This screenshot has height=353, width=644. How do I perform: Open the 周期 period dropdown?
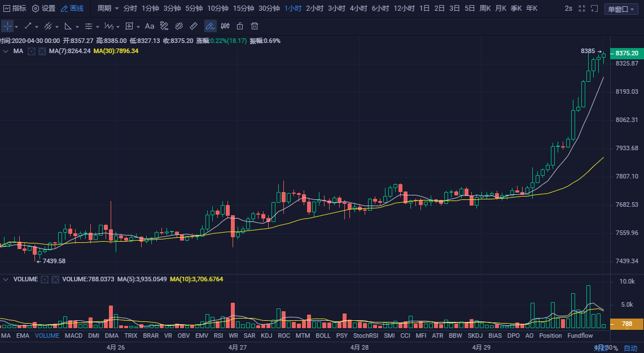click(x=108, y=8)
